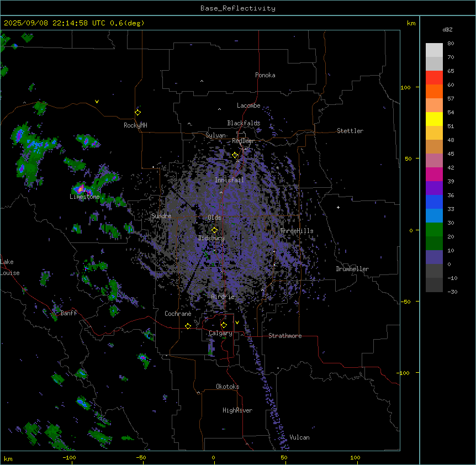Click the Okotoks city label
This screenshot has height=465, width=476.
tap(228, 387)
